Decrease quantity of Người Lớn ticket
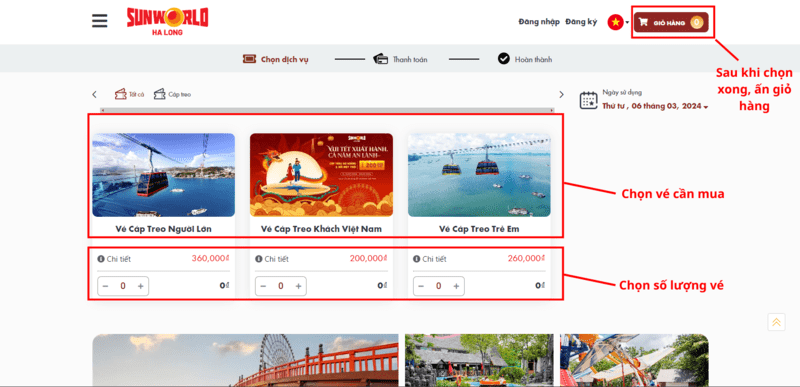 [x=106, y=286]
